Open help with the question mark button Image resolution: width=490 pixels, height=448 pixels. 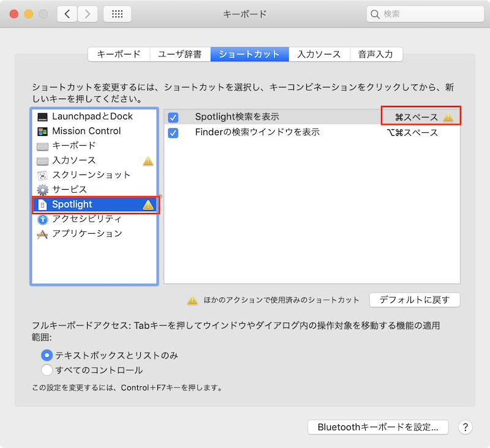click(x=465, y=427)
